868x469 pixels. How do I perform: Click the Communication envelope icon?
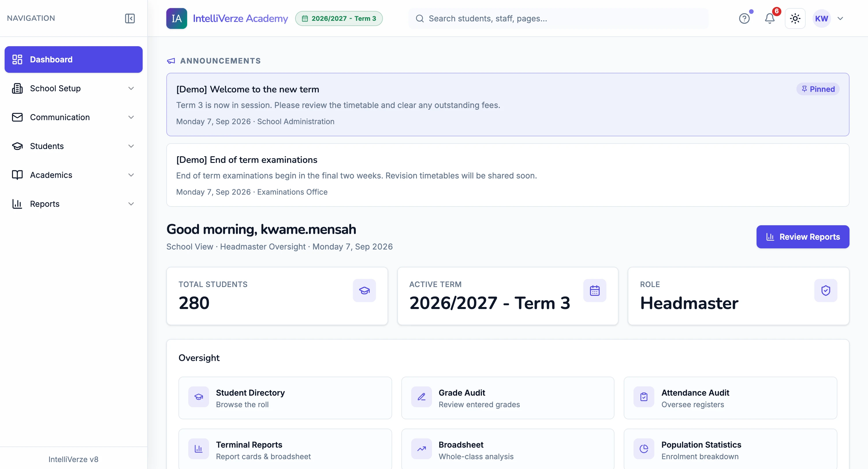tap(17, 117)
